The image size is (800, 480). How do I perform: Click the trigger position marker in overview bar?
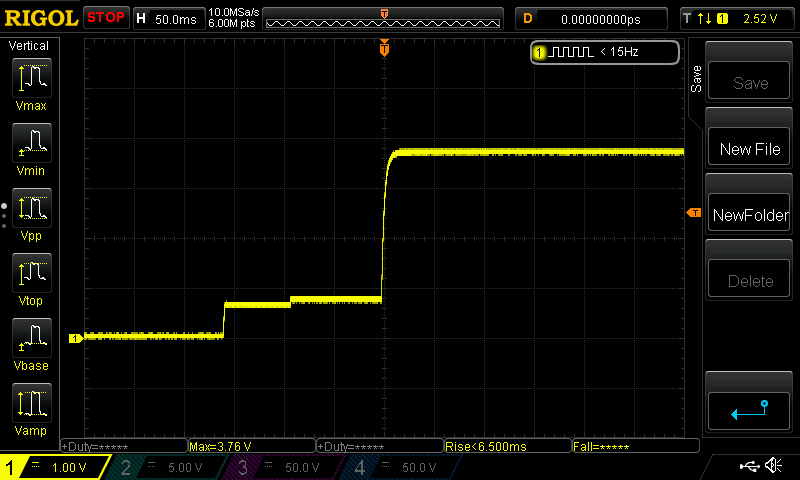pos(384,14)
